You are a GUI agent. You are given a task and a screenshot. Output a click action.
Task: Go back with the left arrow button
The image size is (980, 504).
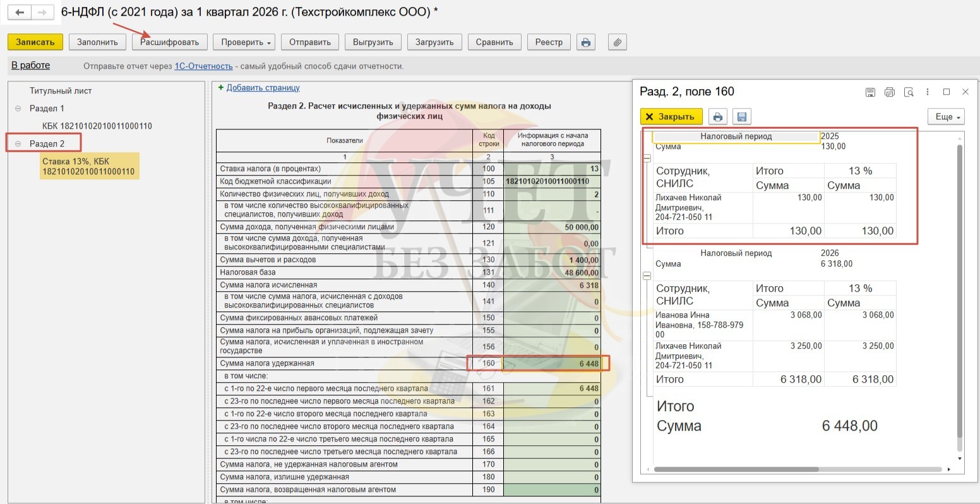click(21, 13)
